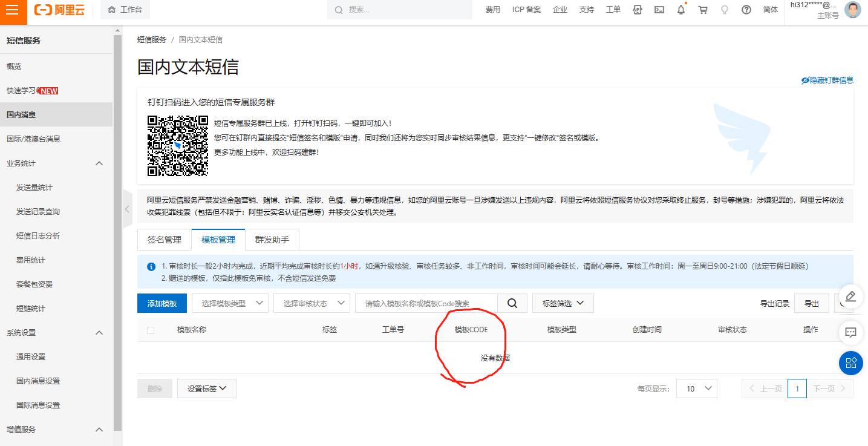Tick the select-all checkbox in table header
The image size is (868, 446).
[151, 330]
